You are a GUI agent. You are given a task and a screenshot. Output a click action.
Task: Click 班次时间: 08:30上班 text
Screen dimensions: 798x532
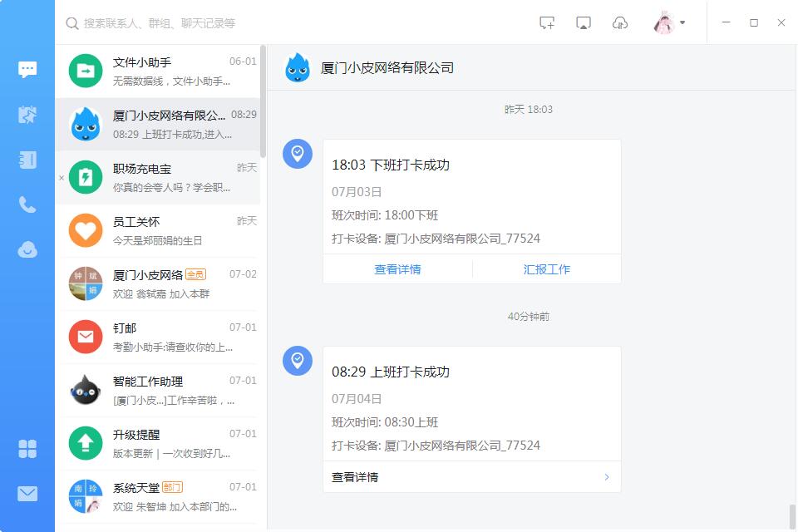point(385,422)
